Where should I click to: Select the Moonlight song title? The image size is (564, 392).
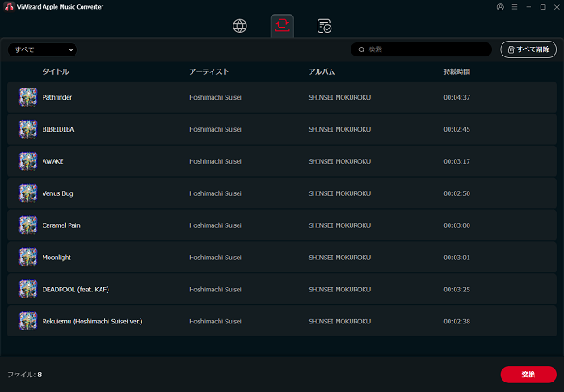point(56,258)
